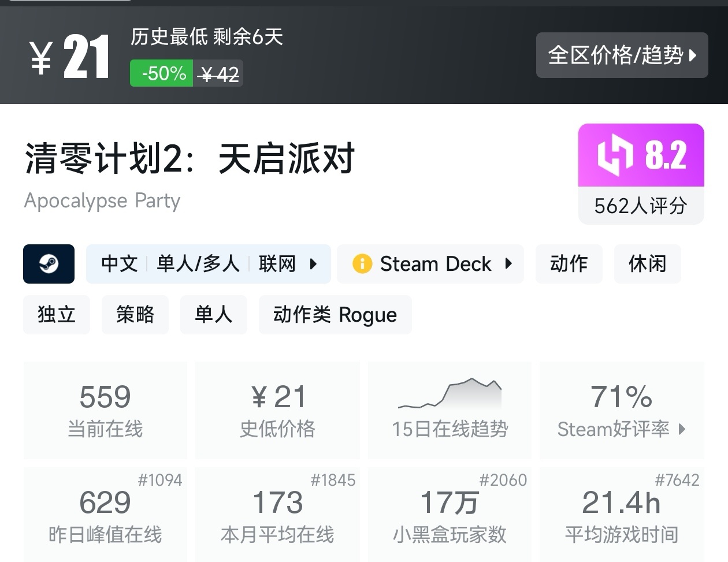Click the 单人/多人 mode label
Screen dimensions: 728x562
tap(198, 264)
